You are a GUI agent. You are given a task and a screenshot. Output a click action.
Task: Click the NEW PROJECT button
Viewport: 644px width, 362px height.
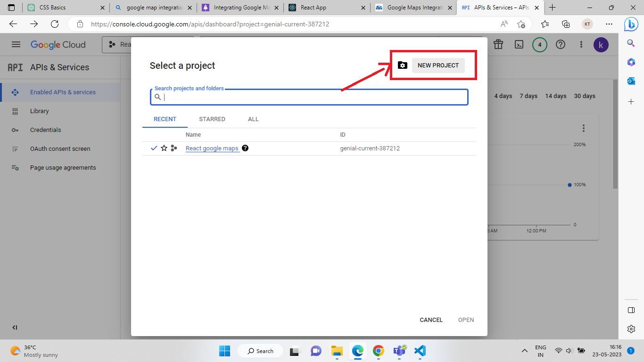point(438,66)
